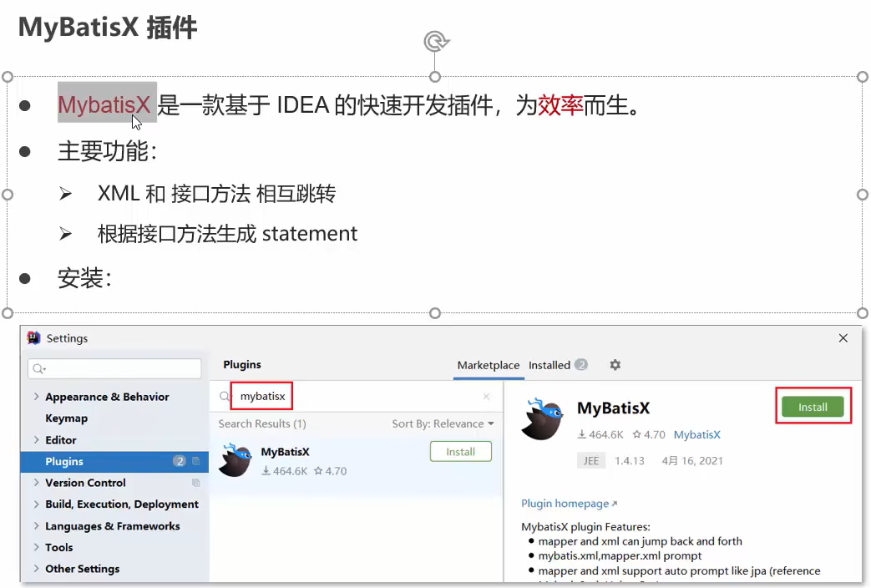
Task: Click 'mapper and xml can jump back and forth'
Action: pos(640,541)
